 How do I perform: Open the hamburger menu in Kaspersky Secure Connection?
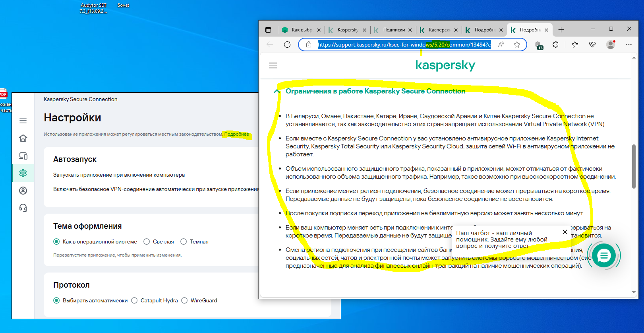coord(23,121)
